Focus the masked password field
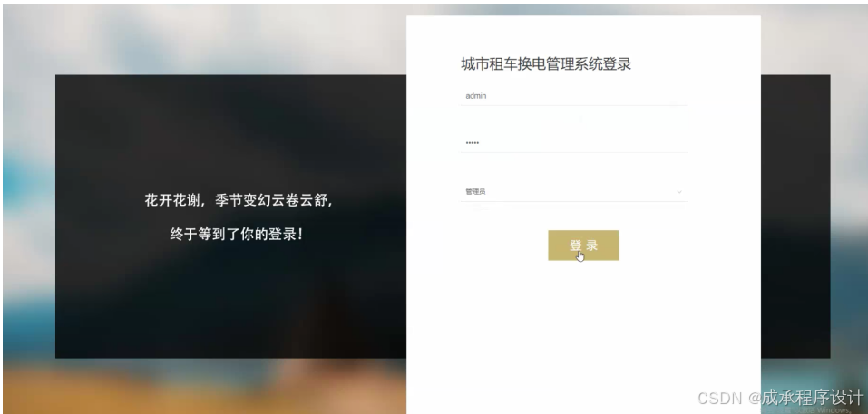 tap(573, 143)
